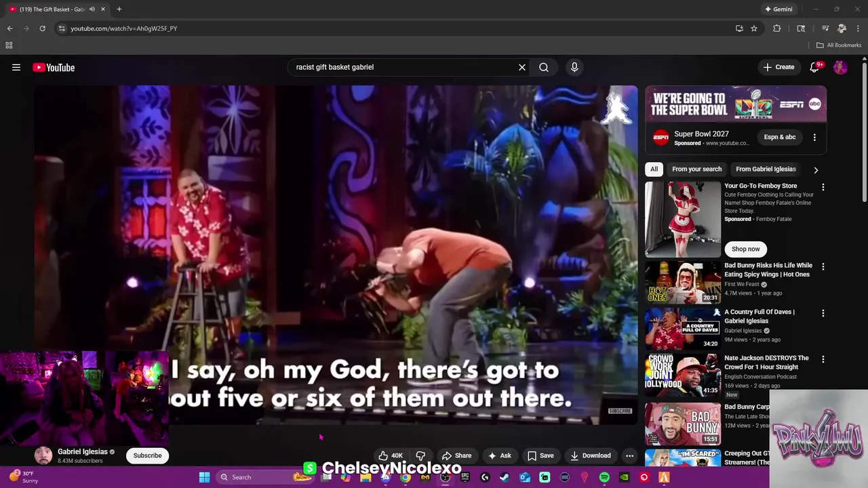Like the video with thumbs-up (40K)
The height and width of the screenshot is (488, 868).
[391, 455]
